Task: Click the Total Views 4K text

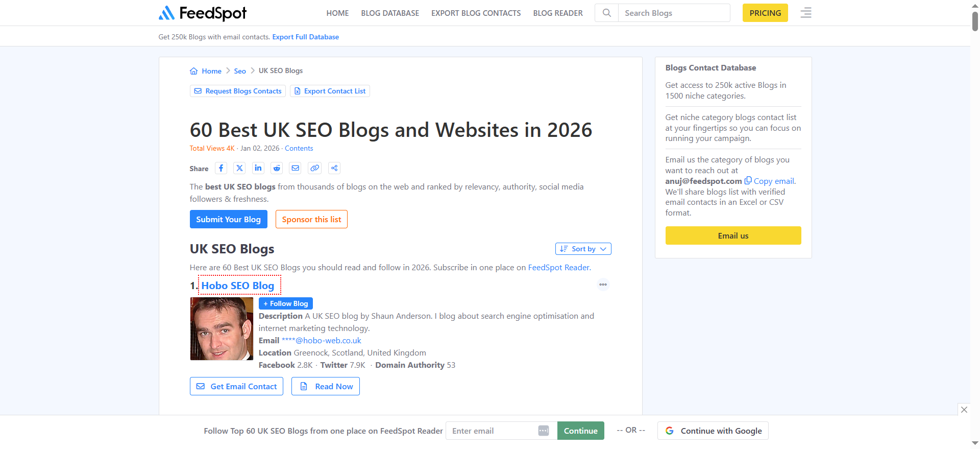Action: pos(212,148)
